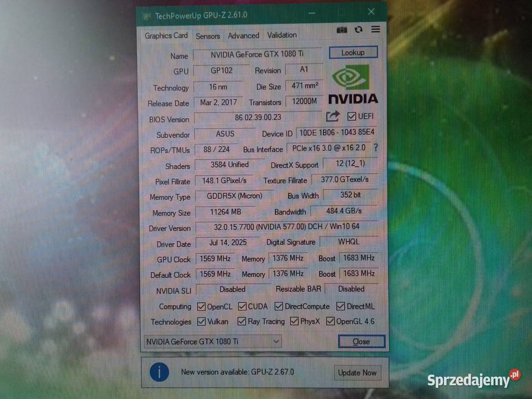Toggle the OpenGL 4.6 checkbox
532x399 pixels.
pos(330,321)
